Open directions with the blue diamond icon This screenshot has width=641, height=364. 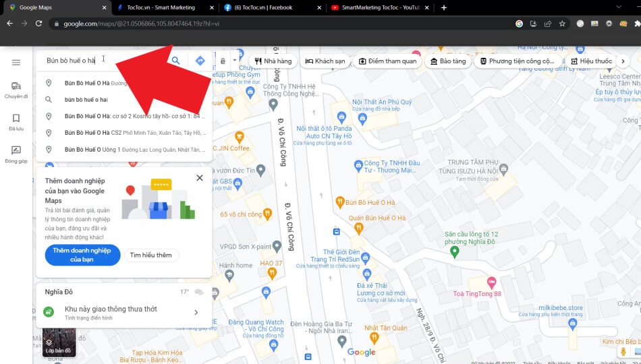(x=200, y=61)
